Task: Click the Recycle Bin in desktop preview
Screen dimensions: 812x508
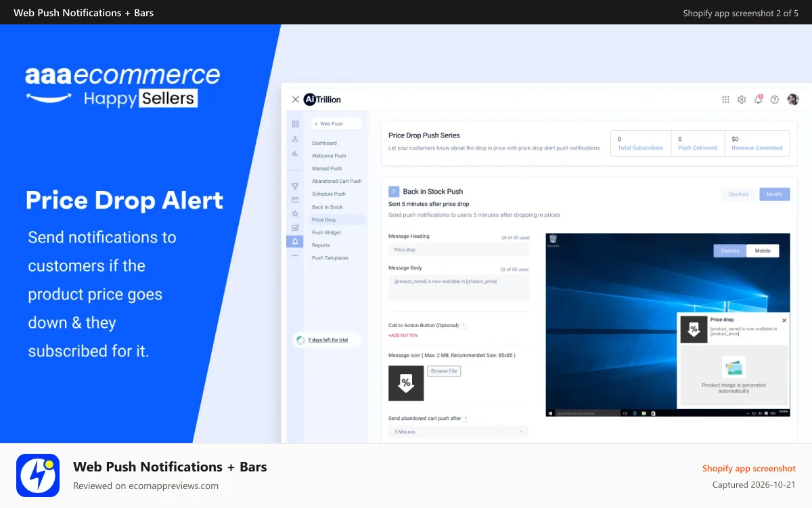Action: click(553, 240)
